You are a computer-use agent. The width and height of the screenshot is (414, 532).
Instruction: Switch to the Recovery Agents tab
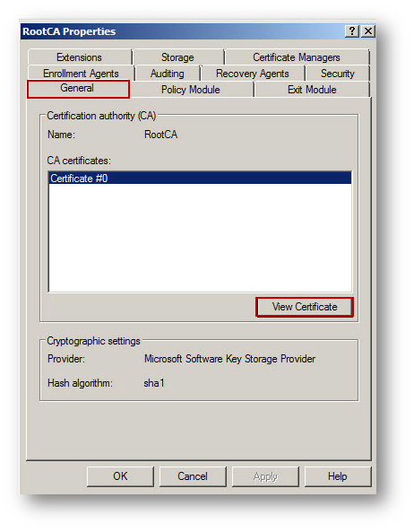253,74
